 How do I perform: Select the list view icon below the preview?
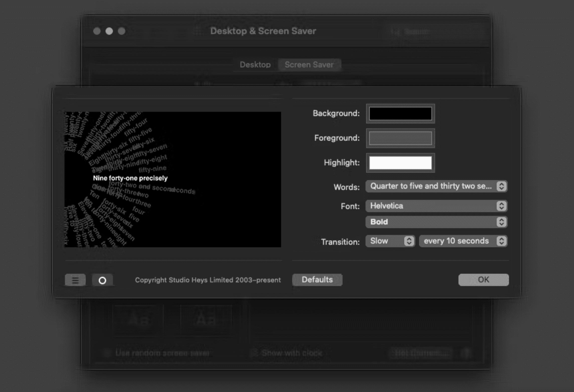pos(75,280)
